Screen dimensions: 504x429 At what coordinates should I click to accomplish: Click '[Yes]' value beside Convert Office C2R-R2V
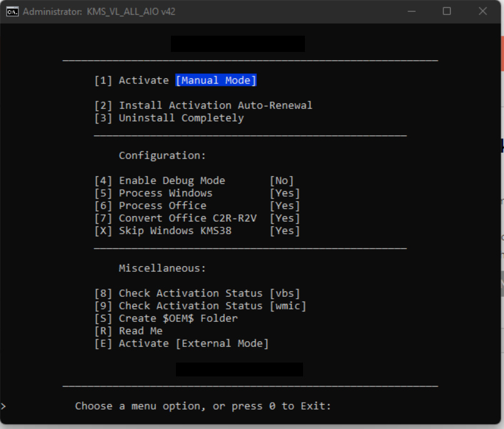pyautogui.click(x=285, y=219)
